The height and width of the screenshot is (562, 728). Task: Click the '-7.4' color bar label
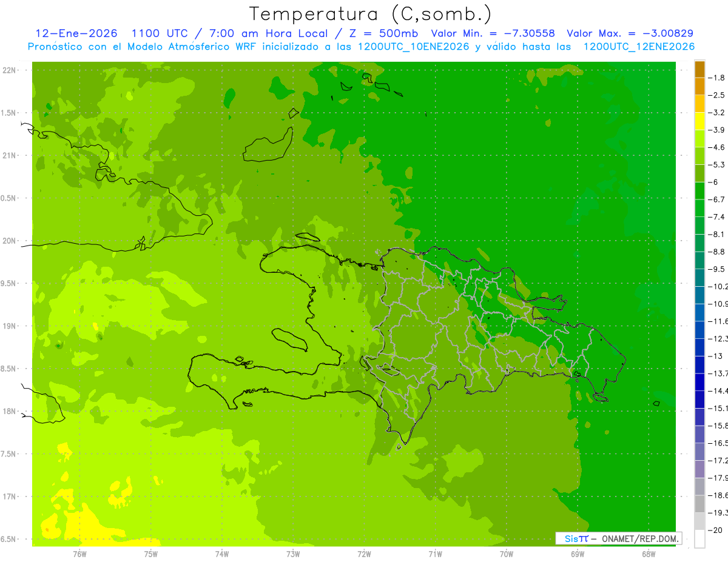click(x=717, y=216)
